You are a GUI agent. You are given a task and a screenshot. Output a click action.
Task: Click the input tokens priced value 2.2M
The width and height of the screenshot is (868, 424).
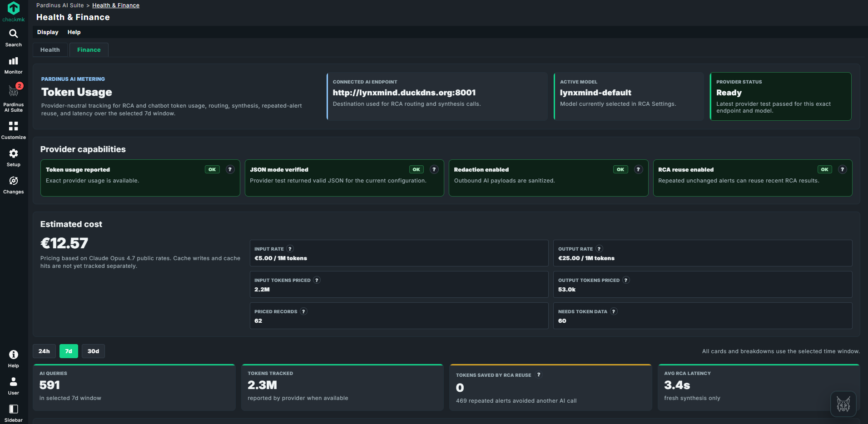[262, 290]
